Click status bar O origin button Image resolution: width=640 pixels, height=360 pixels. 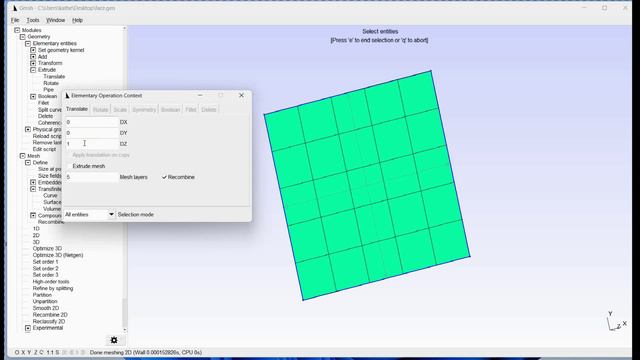click(17, 352)
